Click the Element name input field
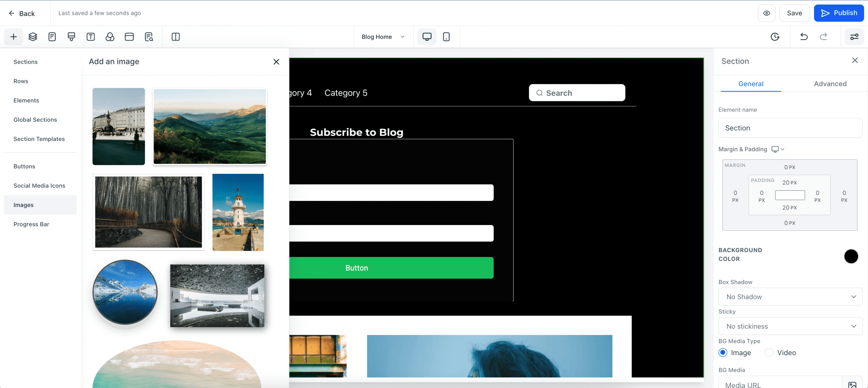This screenshot has width=868, height=388. pyautogui.click(x=790, y=128)
